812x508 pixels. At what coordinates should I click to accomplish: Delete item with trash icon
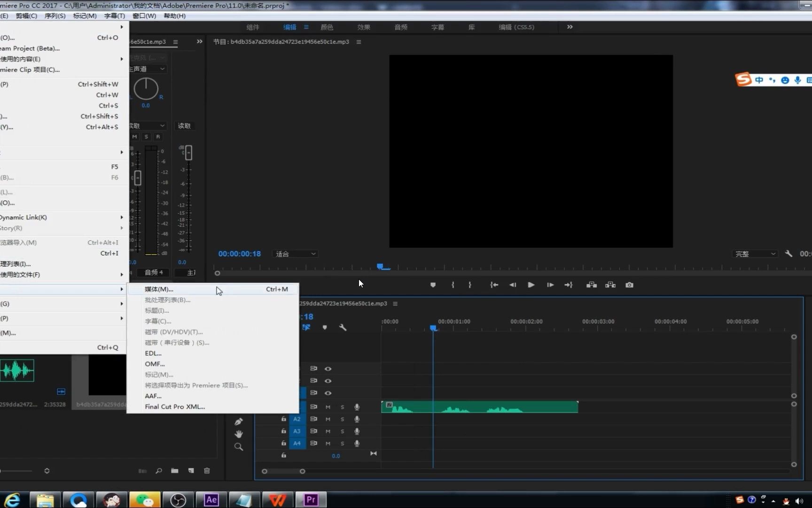(207, 471)
